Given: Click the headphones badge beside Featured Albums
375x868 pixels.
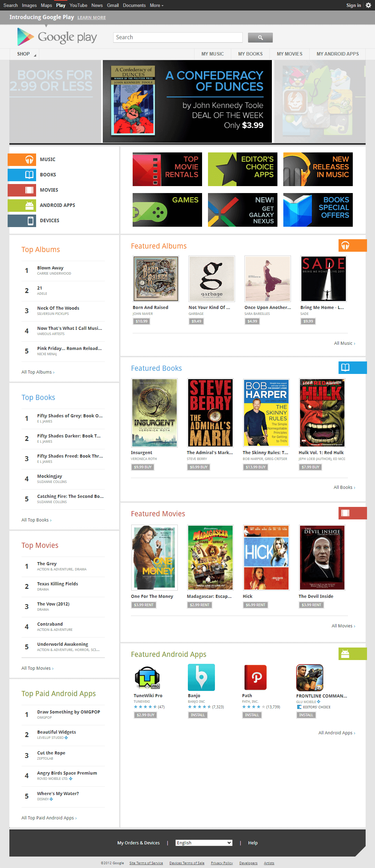Looking at the screenshot, I should (x=352, y=245).
